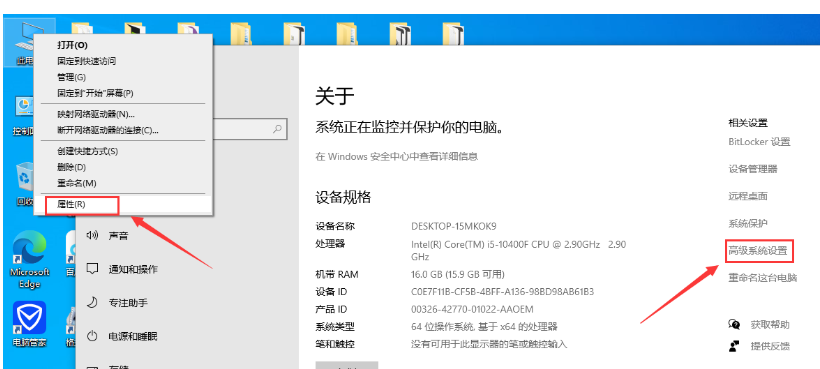This screenshot has width=820, height=369.
Task: Click the 关于 page heading
Action: point(335,96)
